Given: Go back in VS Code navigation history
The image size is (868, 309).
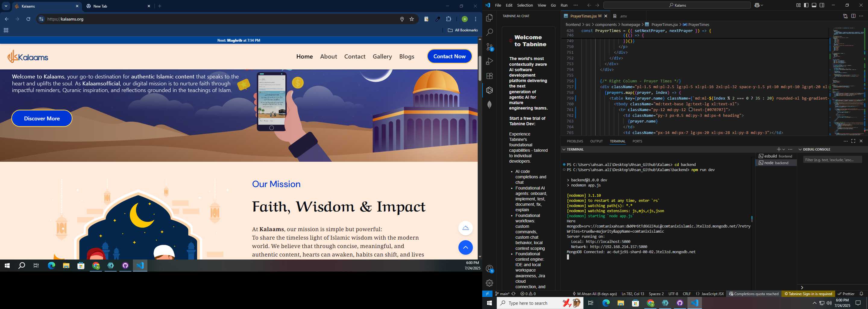Looking at the screenshot, I should (589, 5).
